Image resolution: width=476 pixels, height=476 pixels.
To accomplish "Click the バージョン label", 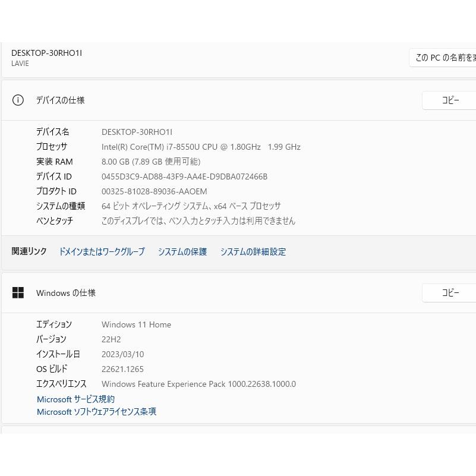I will coord(51,339).
